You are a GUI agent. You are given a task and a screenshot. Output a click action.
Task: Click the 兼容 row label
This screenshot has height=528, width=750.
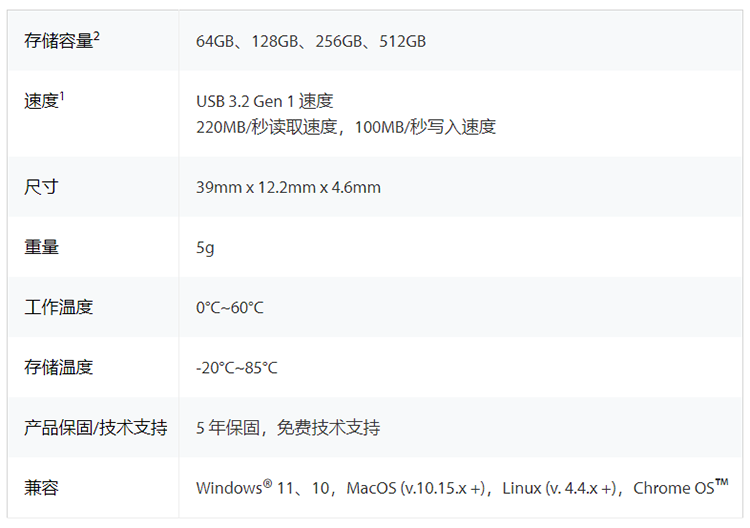point(41,488)
